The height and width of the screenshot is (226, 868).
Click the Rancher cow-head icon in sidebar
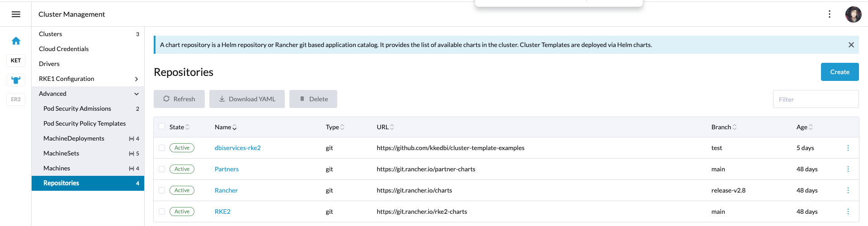[16, 80]
